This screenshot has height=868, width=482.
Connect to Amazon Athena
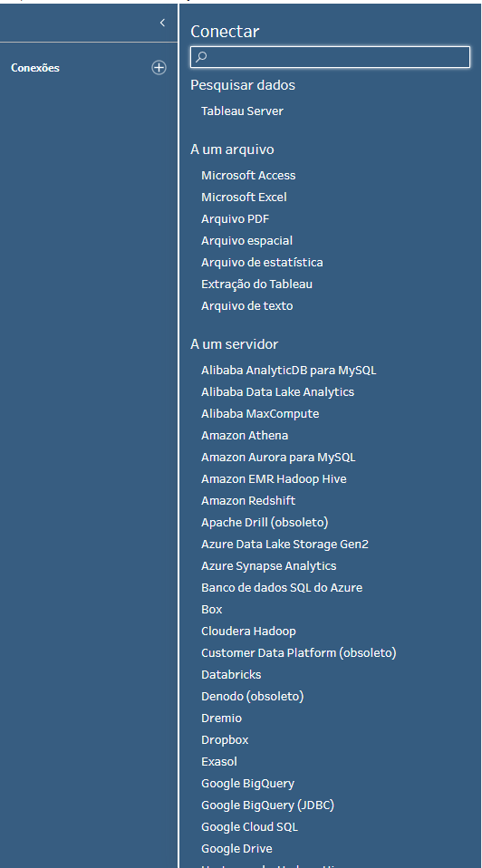(x=244, y=435)
